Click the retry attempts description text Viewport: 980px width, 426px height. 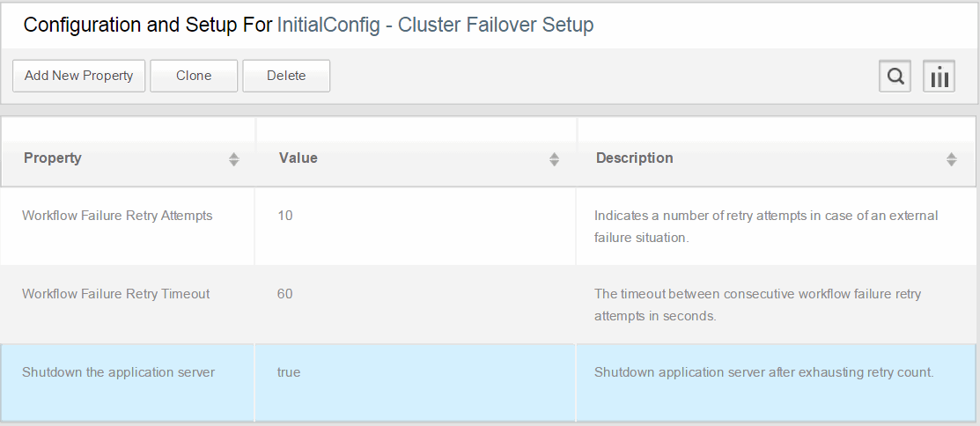(766, 227)
